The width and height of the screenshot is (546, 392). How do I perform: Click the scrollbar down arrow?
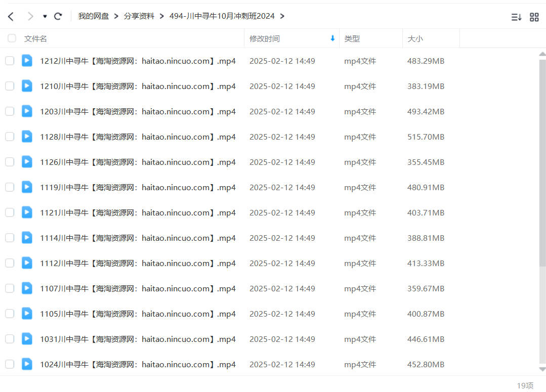tap(542, 369)
